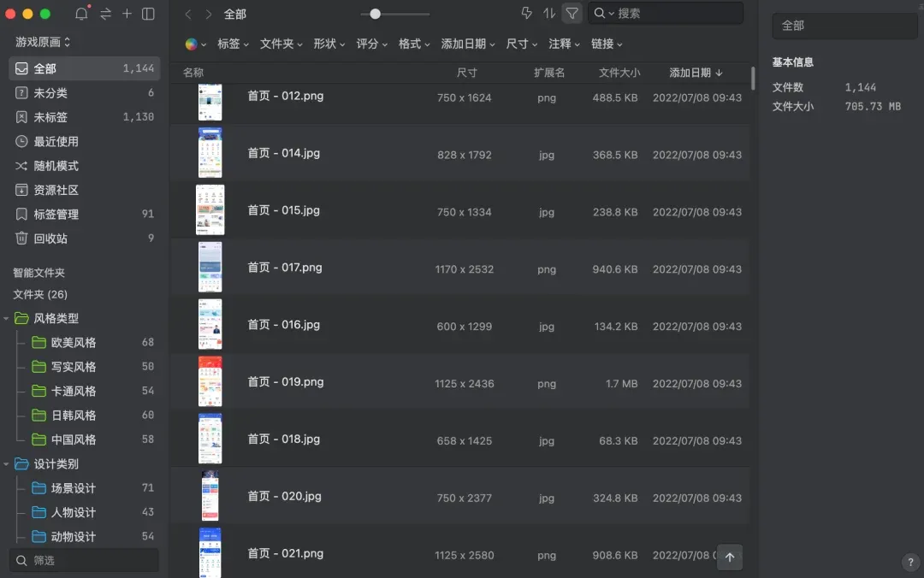This screenshot has height=578, width=924.
Task: Select the 动物设计 folder
Action: pos(85,537)
